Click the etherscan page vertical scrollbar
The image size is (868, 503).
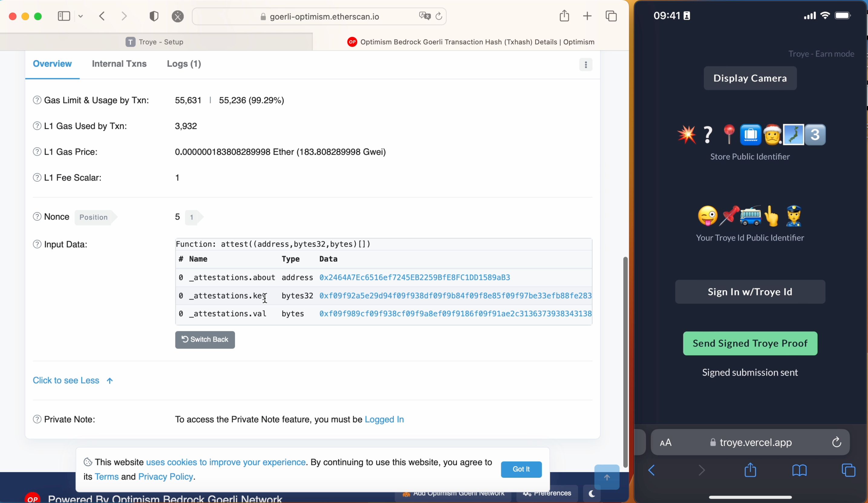[625, 362]
